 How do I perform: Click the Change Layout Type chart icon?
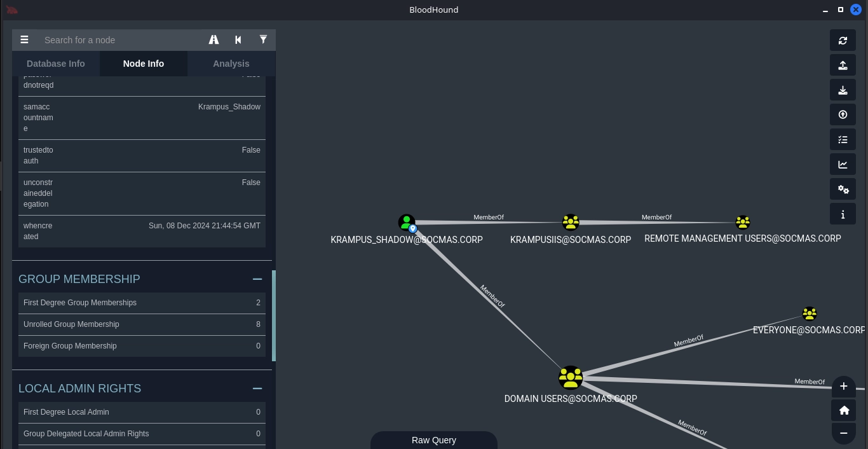point(843,164)
